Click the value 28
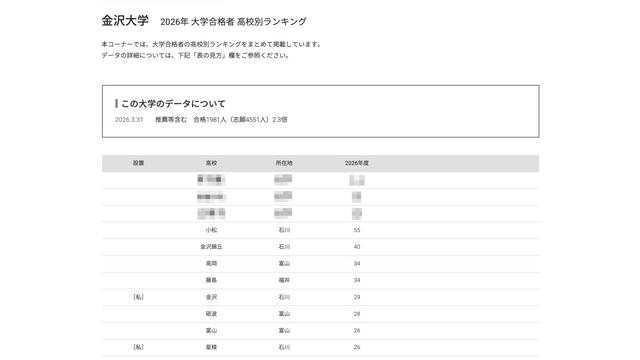 click(x=357, y=314)
